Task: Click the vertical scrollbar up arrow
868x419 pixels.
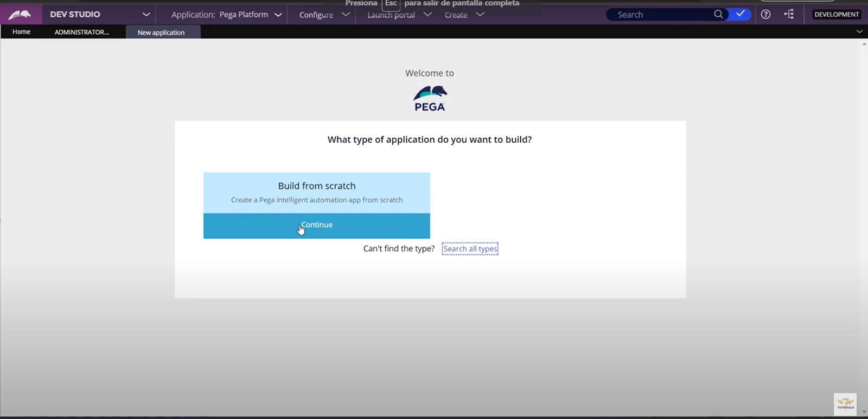Action: tap(864, 43)
